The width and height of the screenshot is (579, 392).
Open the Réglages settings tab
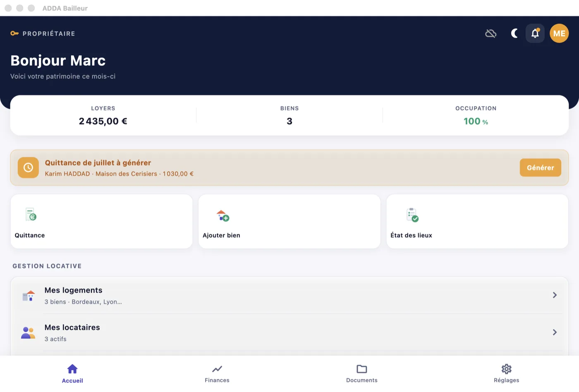coord(507,374)
